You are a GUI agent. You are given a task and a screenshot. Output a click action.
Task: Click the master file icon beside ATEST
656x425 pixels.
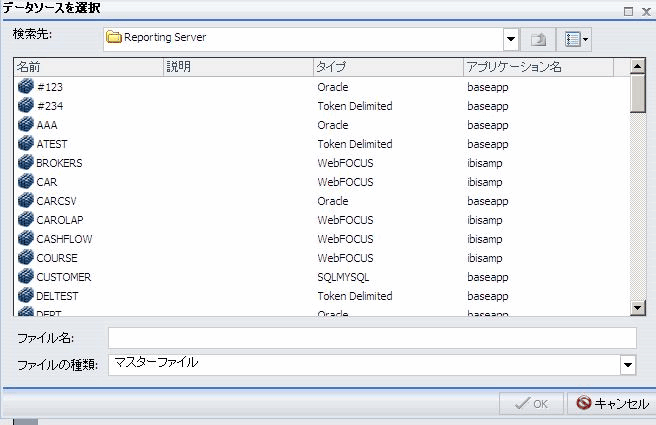point(26,143)
